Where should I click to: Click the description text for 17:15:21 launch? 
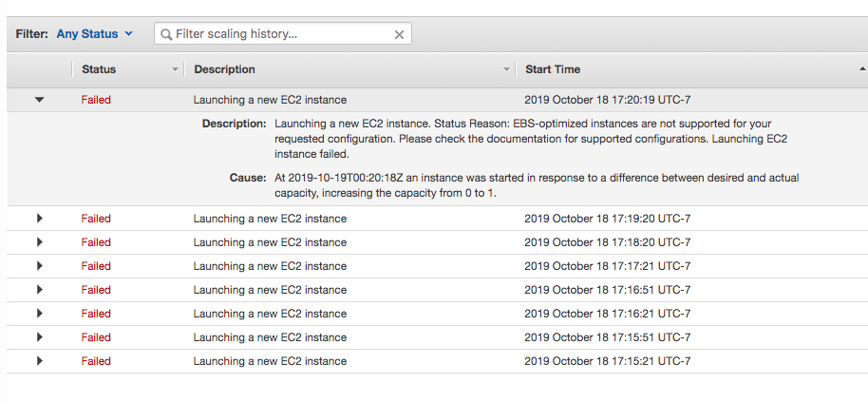[270, 361]
